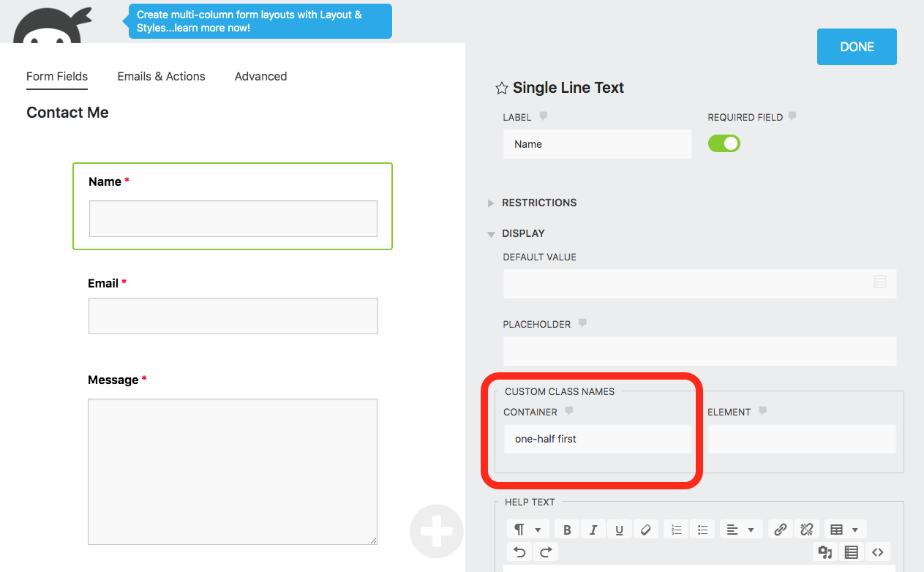Click the Bold formatting button
This screenshot has width=924, height=572.
point(567,530)
